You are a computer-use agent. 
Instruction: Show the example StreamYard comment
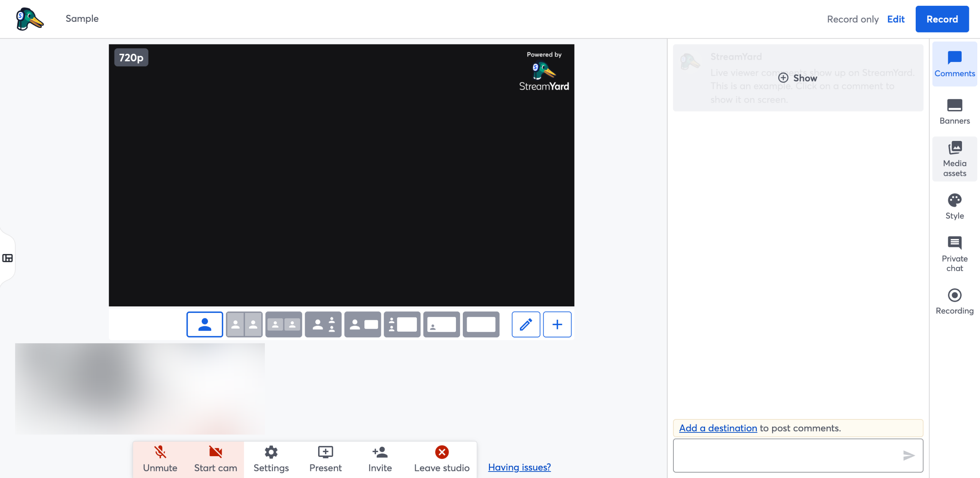point(798,78)
